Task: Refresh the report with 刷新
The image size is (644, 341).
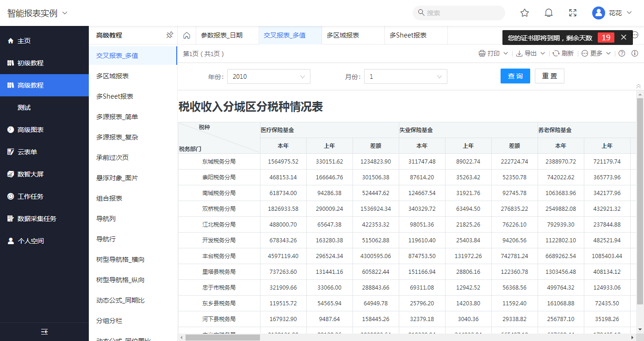Action: 563,53
